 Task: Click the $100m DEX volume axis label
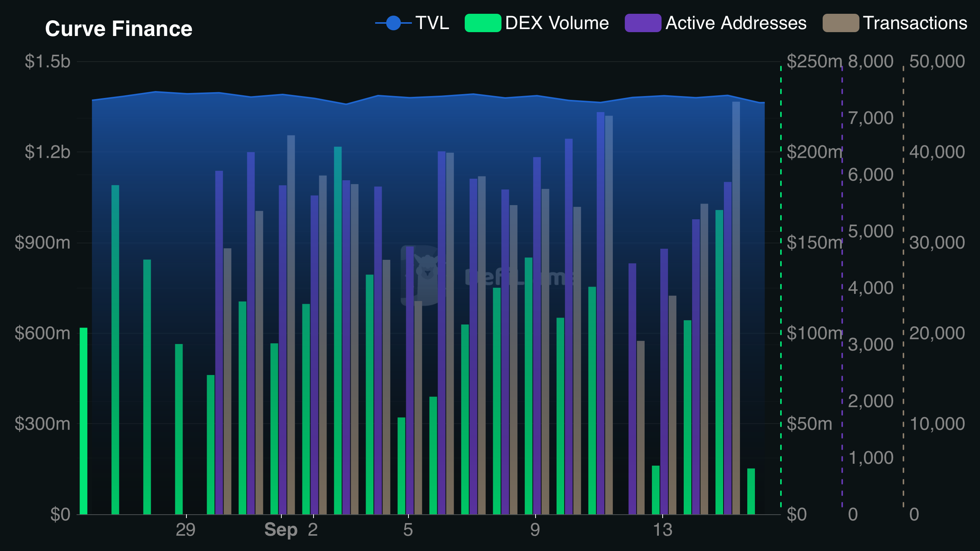pyautogui.click(x=815, y=333)
